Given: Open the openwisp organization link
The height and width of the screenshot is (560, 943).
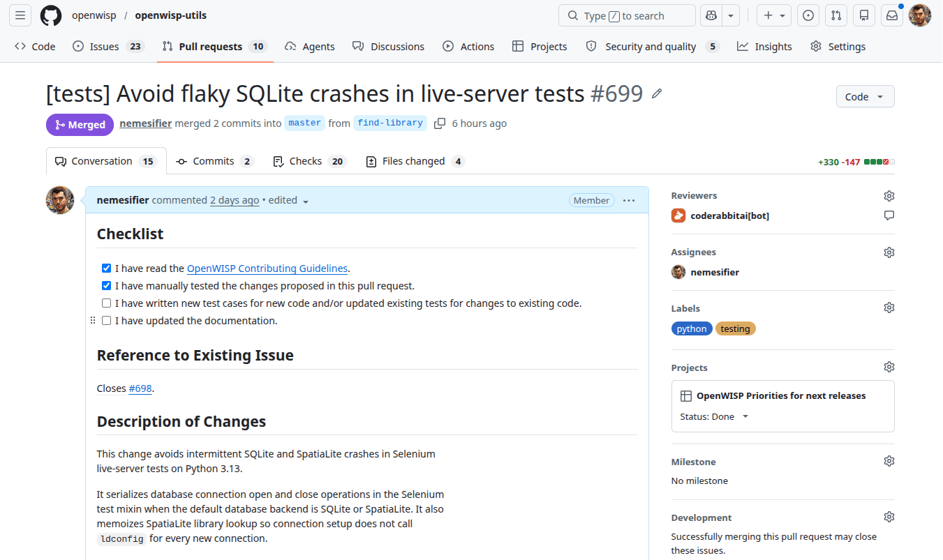Looking at the screenshot, I should point(94,15).
